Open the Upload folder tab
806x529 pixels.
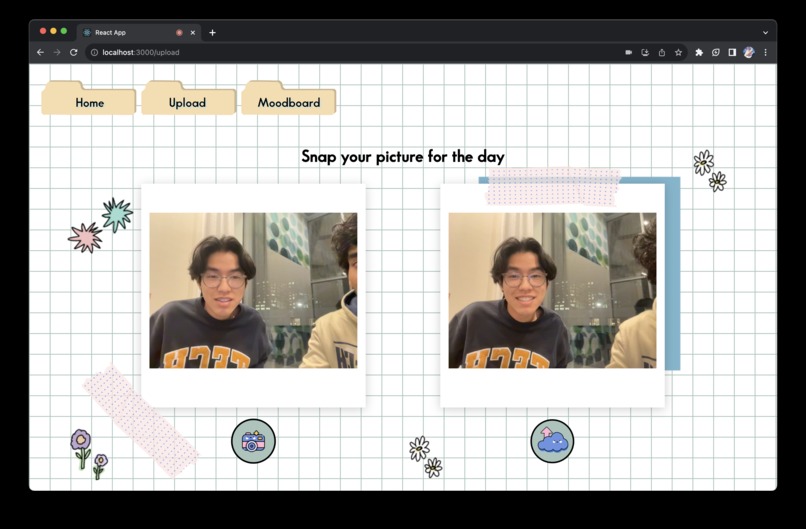[189, 98]
